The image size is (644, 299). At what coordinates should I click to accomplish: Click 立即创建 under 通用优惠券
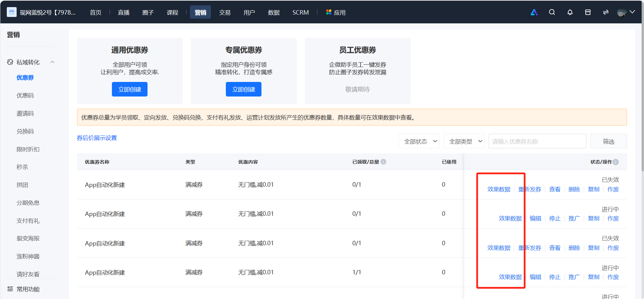pyautogui.click(x=130, y=89)
